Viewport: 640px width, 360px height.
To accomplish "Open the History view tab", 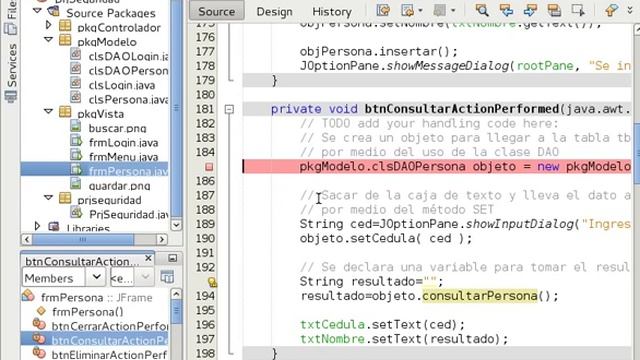I will point(331,11).
